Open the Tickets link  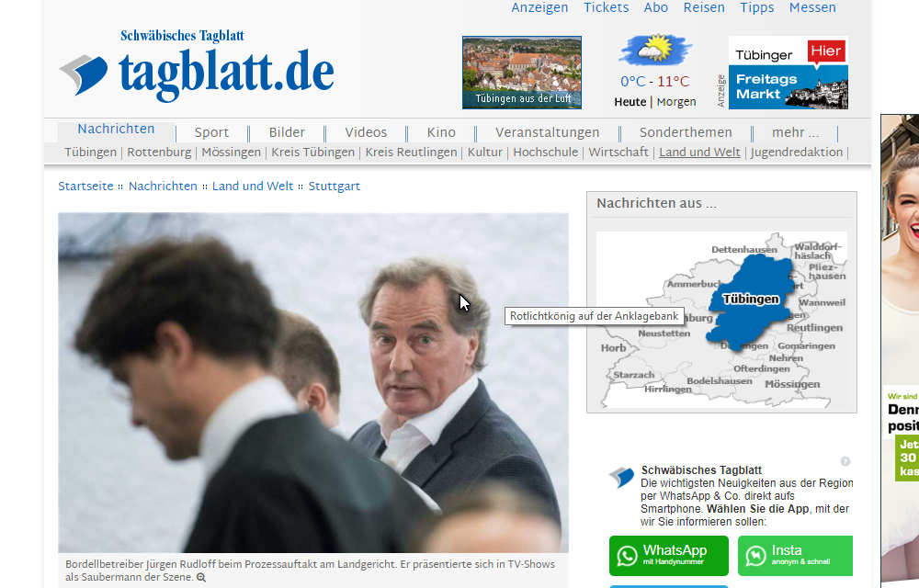point(606,7)
